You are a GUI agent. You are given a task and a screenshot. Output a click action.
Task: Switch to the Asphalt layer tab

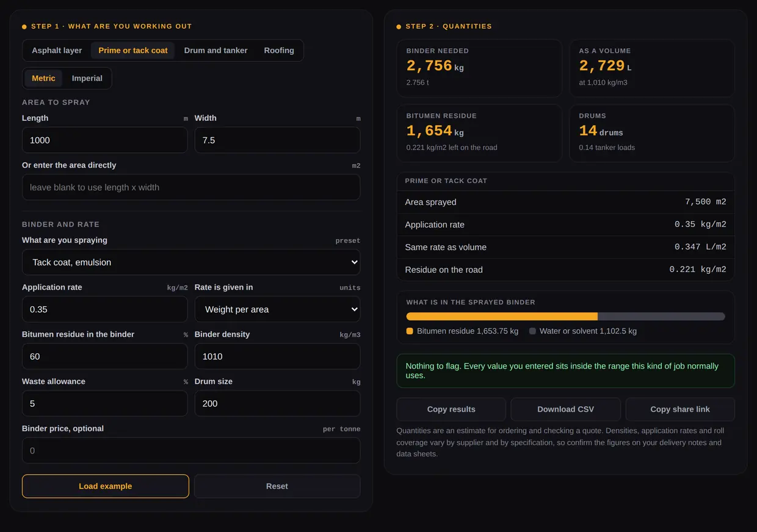pyautogui.click(x=57, y=51)
